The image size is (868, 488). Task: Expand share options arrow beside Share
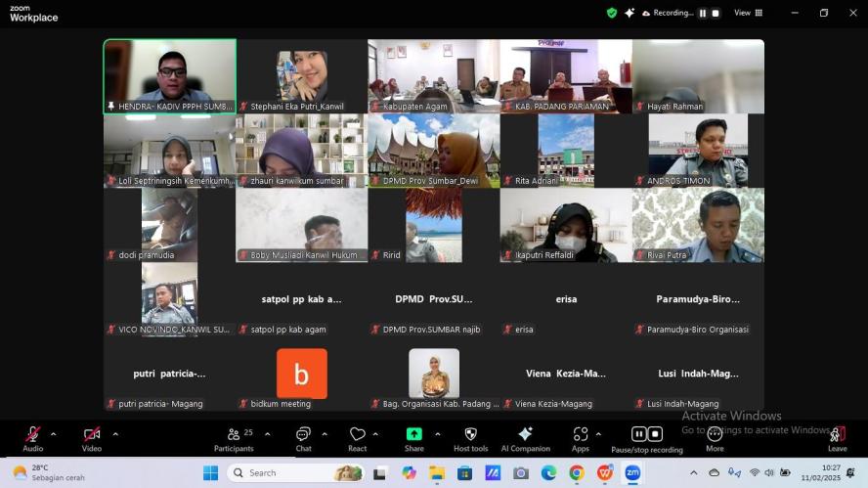coord(437,434)
